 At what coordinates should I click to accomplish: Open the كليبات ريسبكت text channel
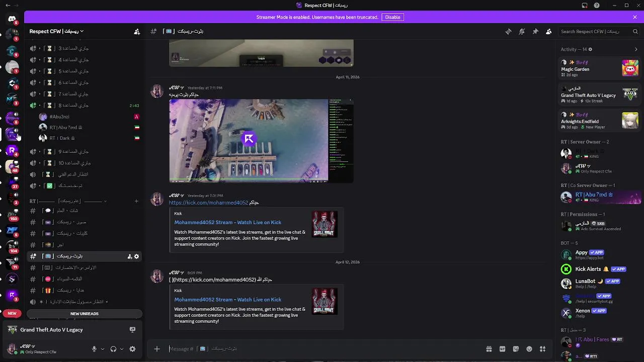(x=84, y=233)
